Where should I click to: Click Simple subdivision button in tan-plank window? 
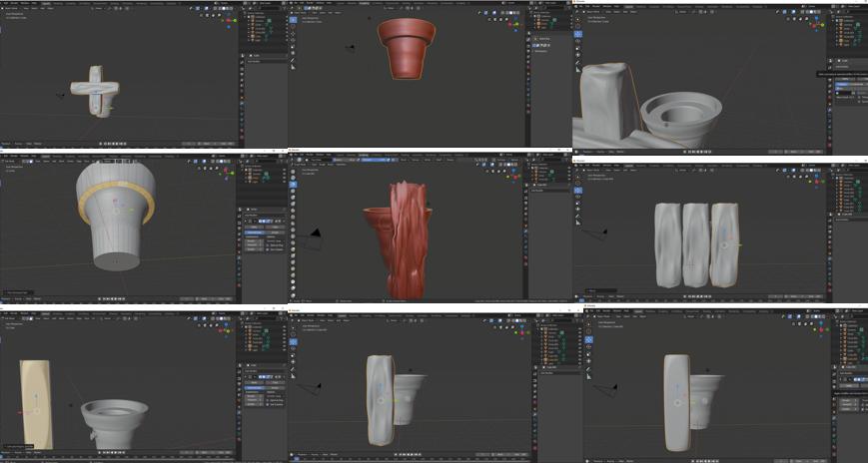(x=275, y=388)
